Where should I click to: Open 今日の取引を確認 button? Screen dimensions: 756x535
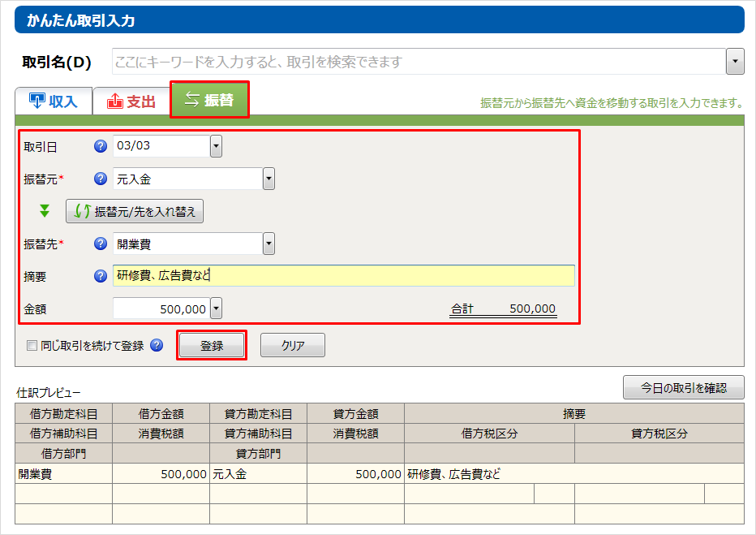683,387
